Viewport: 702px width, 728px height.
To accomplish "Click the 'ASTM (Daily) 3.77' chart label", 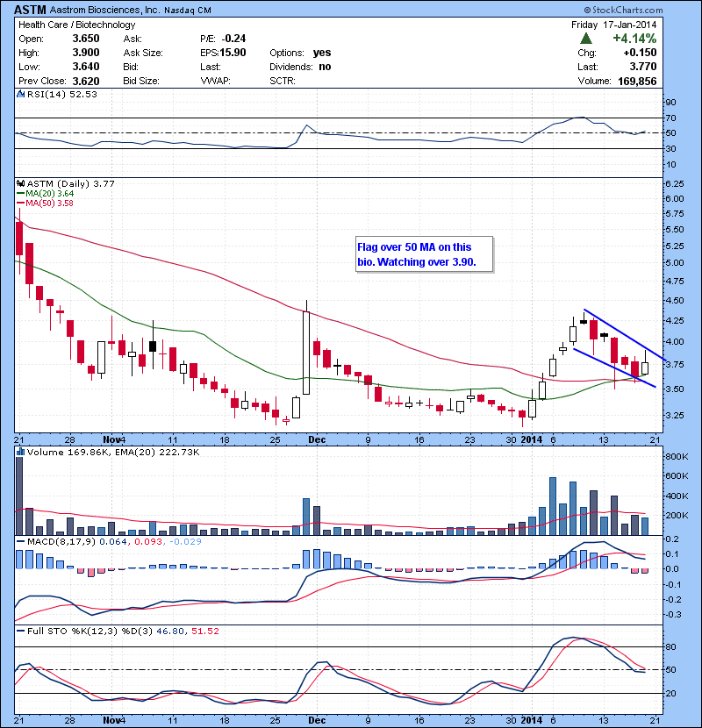I will coord(70,183).
